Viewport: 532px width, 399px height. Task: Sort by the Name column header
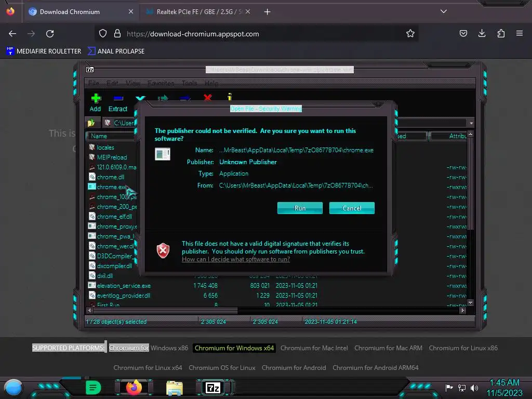point(112,136)
